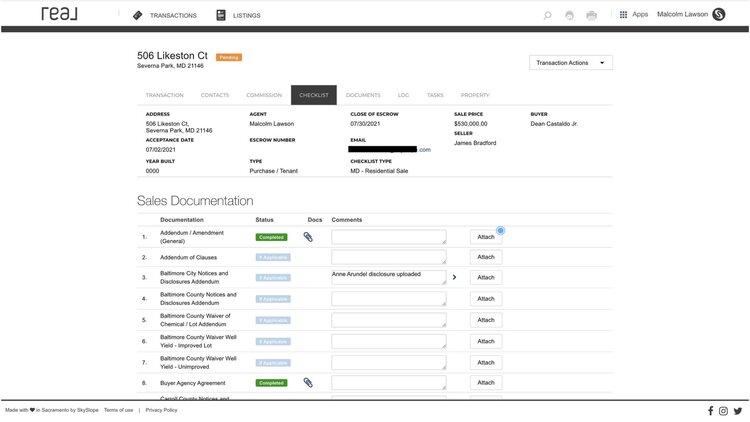Click comment field for Addendum of Clauses
The height and width of the screenshot is (422, 750).
389,257
